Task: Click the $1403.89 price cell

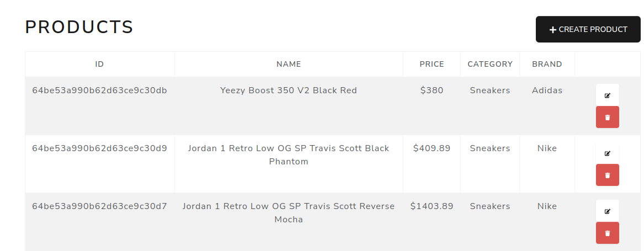Action: tap(432, 206)
